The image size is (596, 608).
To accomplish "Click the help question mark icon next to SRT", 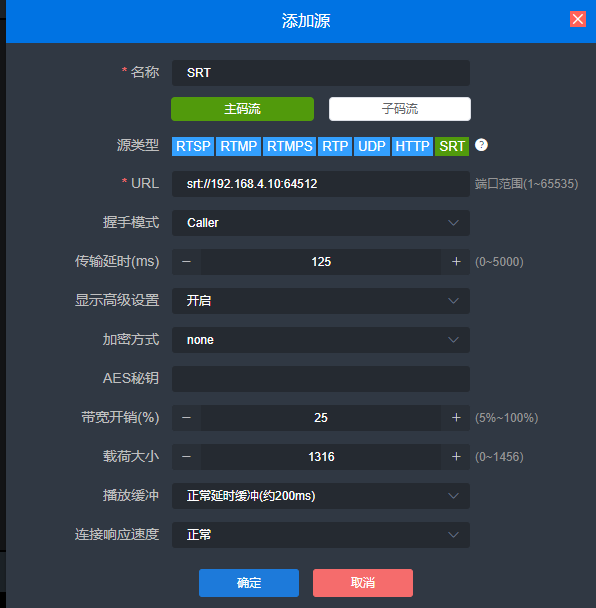I will click(x=481, y=145).
